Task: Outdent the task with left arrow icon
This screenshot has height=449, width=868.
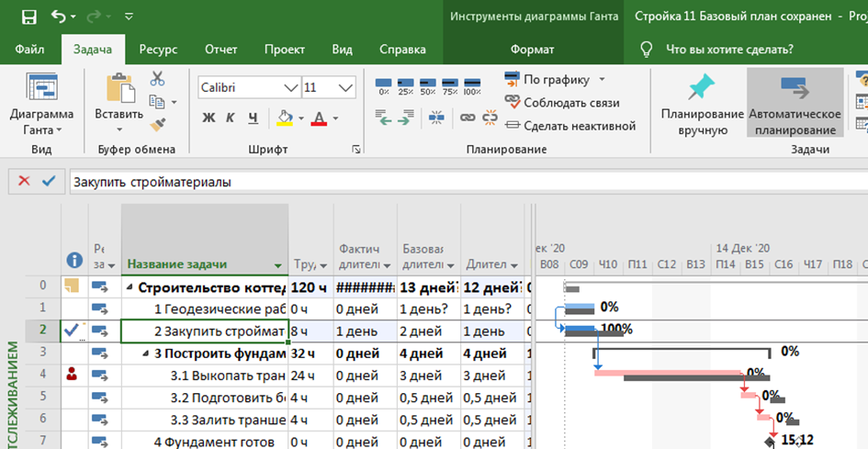Action: [384, 117]
